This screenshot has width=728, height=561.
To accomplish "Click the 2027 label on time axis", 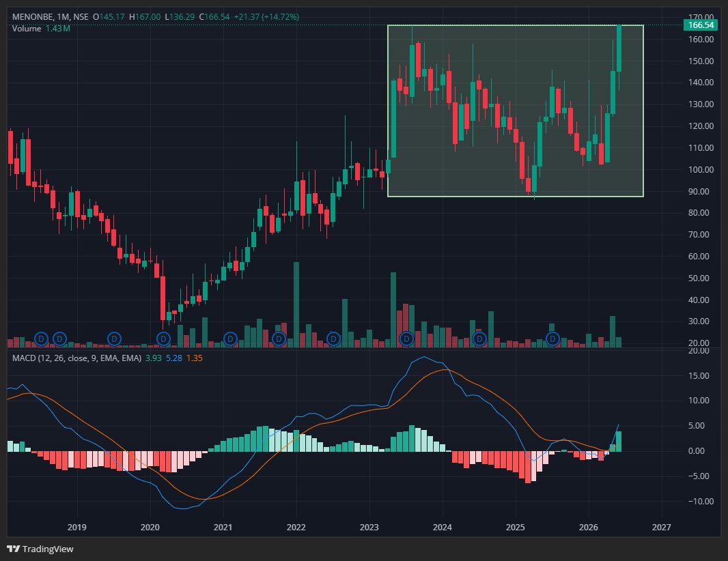I will [x=662, y=527].
